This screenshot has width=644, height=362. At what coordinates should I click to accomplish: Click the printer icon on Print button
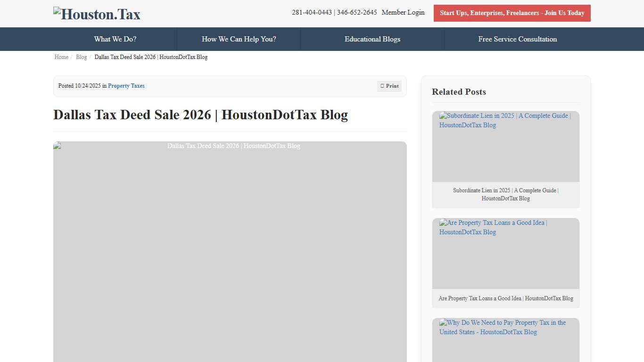[x=382, y=86]
